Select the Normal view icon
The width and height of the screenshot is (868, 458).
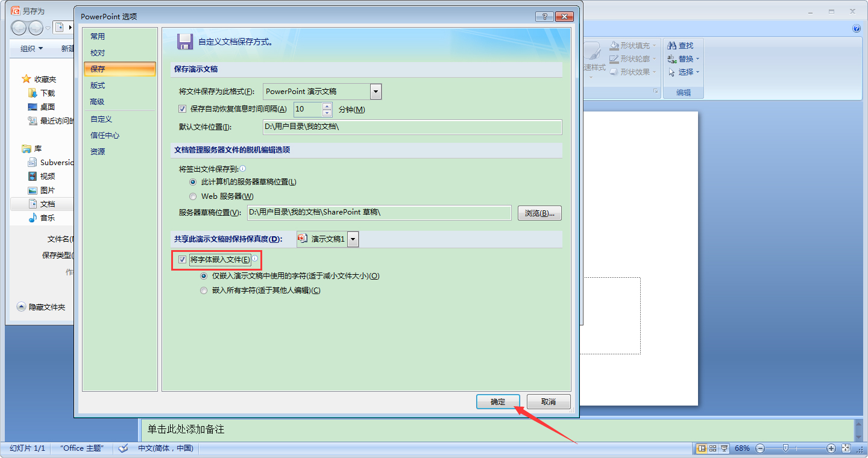(x=702, y=448)
